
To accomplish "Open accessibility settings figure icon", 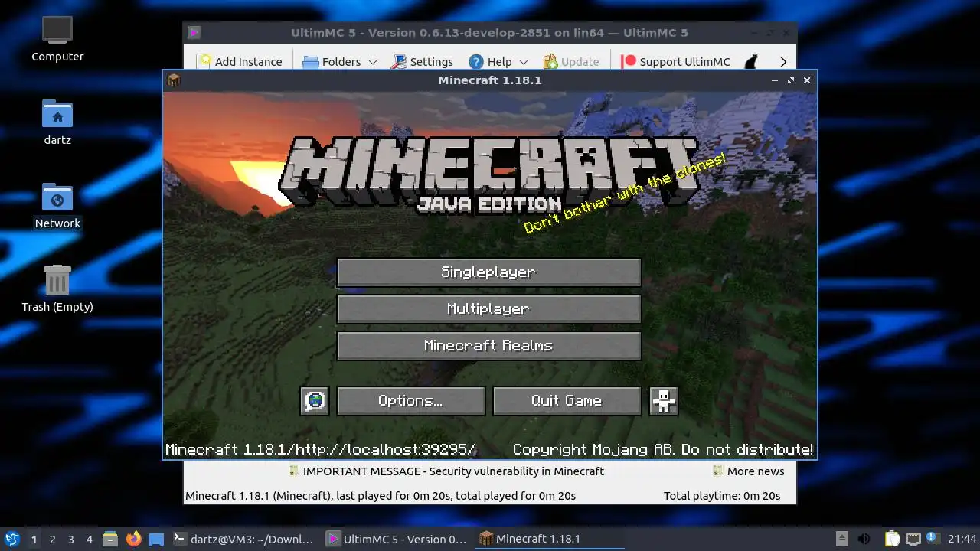I will (663, 401).
